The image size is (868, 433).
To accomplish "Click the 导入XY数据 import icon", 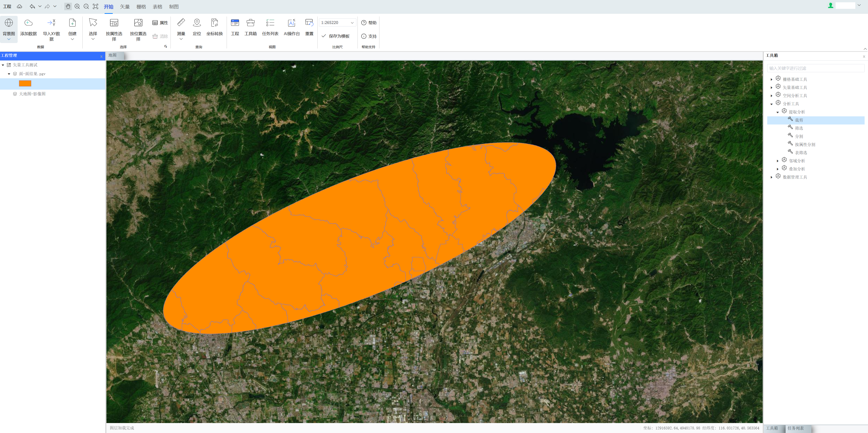I will point(51,23).
